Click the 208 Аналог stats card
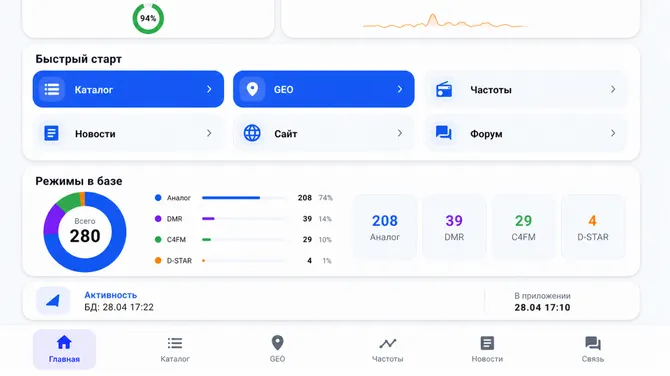The image size is (670, 376). 385,227
